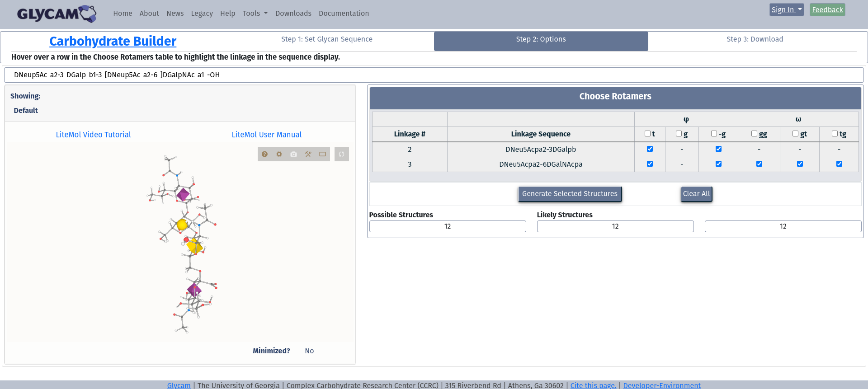Image resolution: width=868 pixels, height=389 pixels.
Task: Switch to Step 3: Download tab
Action: (x=755, y=39)
